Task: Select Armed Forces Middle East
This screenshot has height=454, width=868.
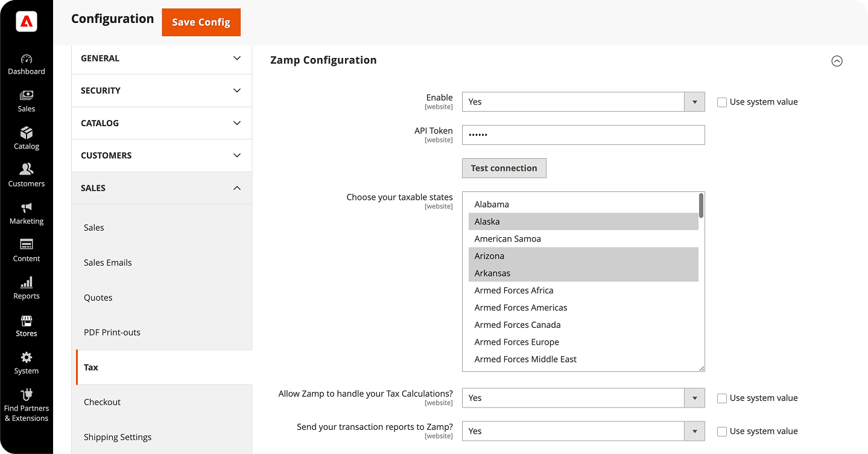Action: [583, 359]
